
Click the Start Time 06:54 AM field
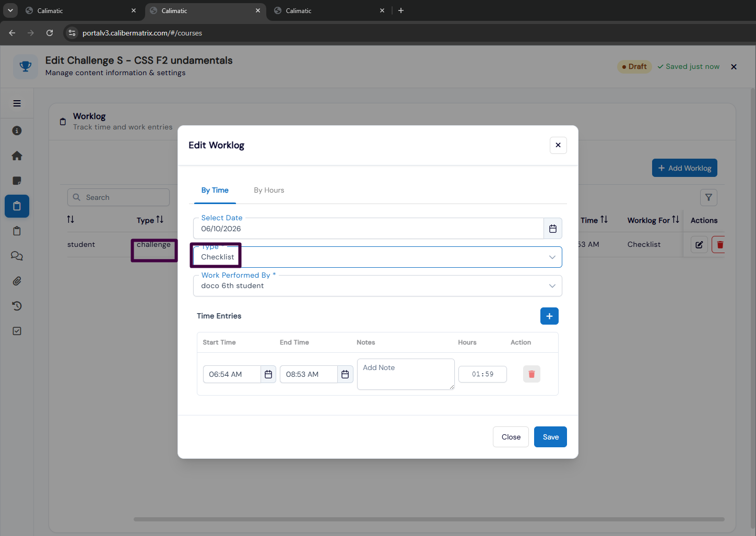(x=232, y=374)
